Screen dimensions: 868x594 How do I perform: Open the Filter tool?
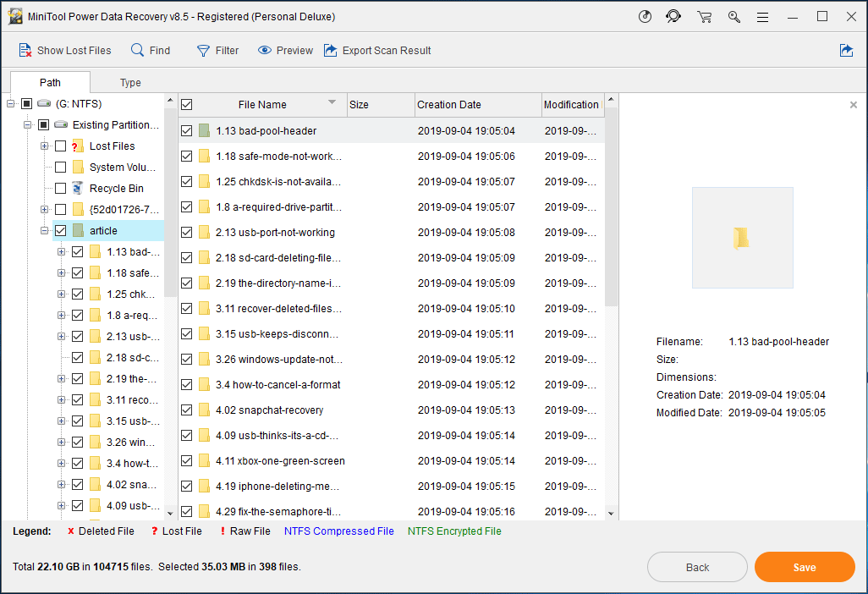point(217,51)
